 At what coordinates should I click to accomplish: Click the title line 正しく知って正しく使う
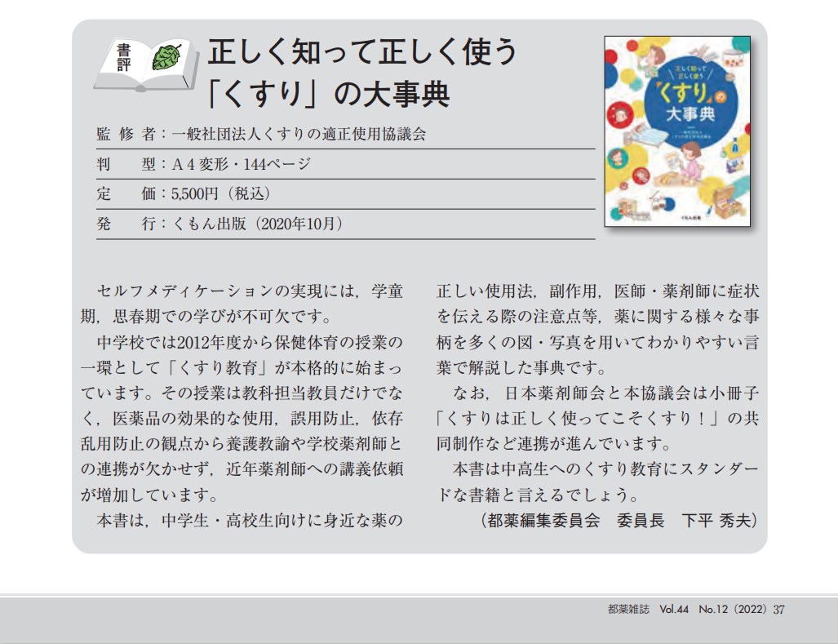[362, 54]
